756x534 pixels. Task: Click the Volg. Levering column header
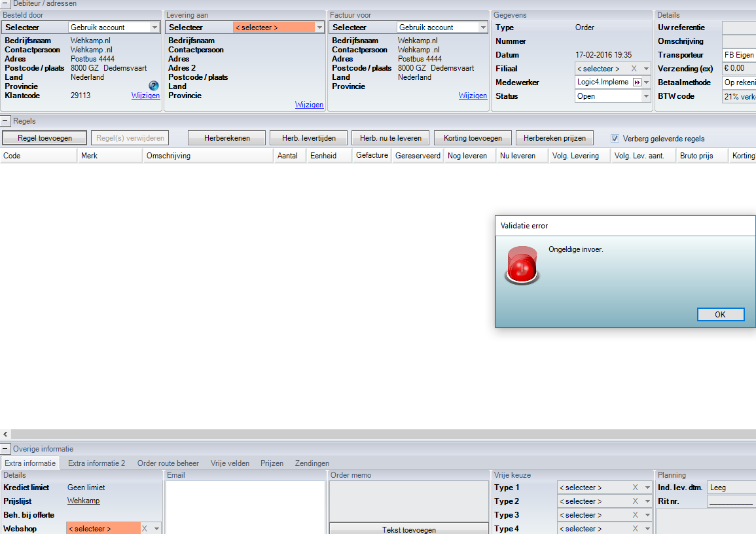(579, 156)
